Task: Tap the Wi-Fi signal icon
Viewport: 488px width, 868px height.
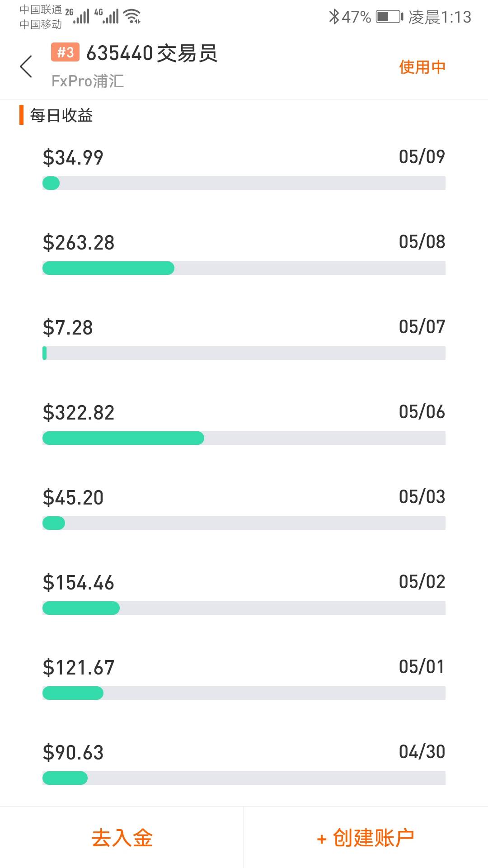Action: (133, 16)
